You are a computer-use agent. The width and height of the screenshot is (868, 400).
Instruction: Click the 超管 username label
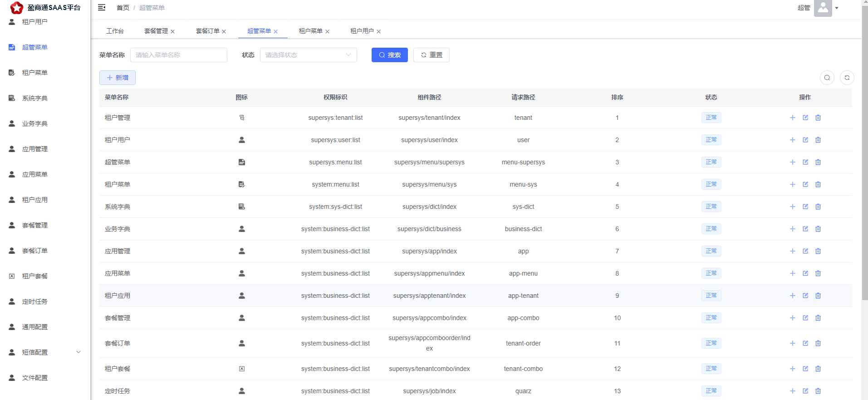tap(804, 8)
